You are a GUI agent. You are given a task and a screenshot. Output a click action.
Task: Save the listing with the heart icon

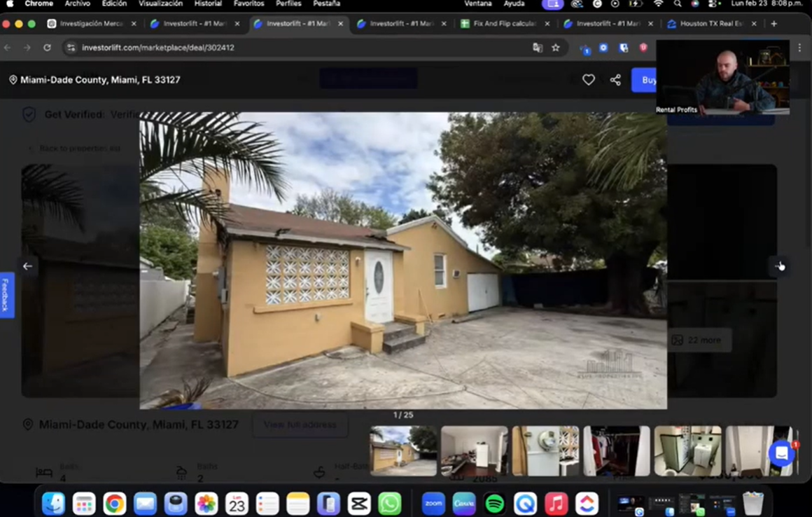[589, 80]
